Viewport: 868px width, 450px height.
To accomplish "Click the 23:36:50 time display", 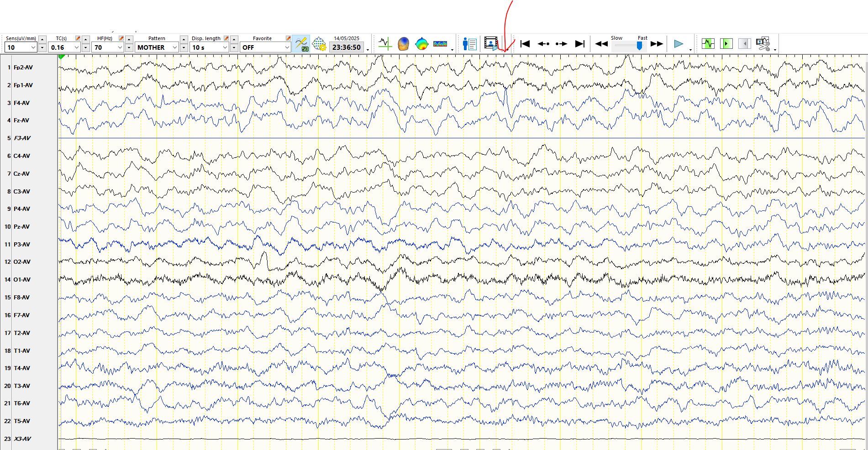I will coord(347,47).
